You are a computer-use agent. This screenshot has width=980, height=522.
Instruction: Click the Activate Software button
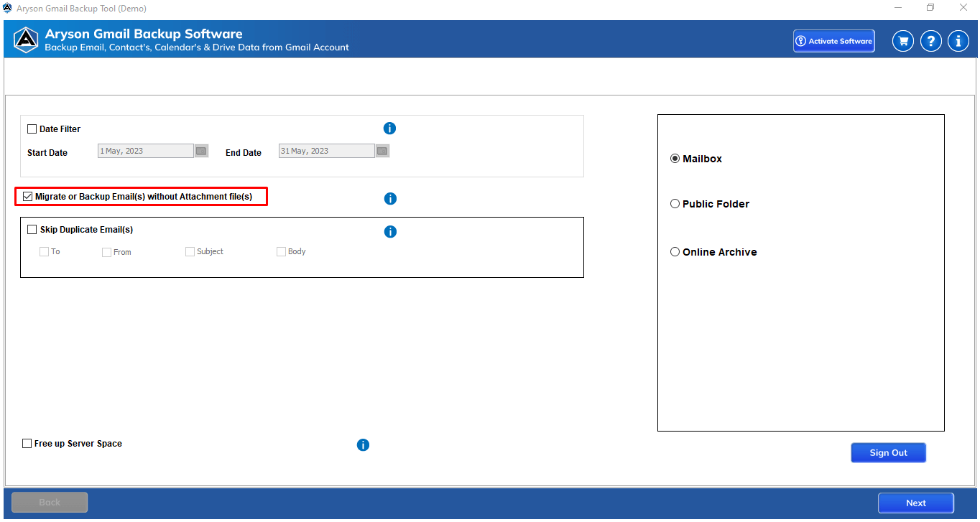click(x=834, y=41)
